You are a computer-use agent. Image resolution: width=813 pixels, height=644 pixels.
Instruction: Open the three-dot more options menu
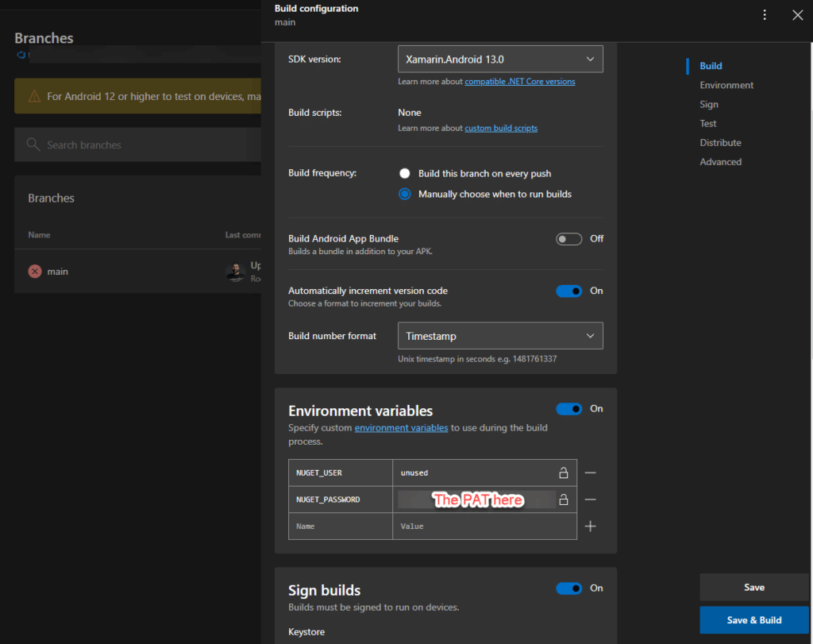pyautogui.click(x=765, y=15)
